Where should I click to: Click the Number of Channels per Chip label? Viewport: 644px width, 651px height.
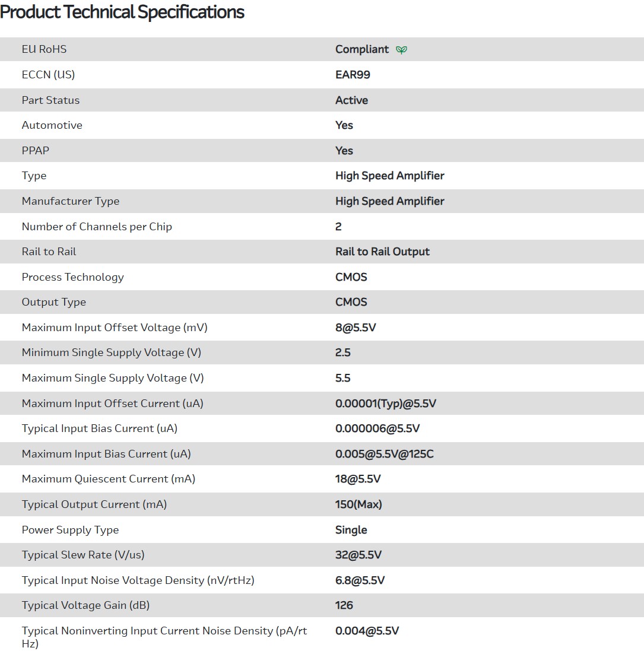[x=97, y=227]
